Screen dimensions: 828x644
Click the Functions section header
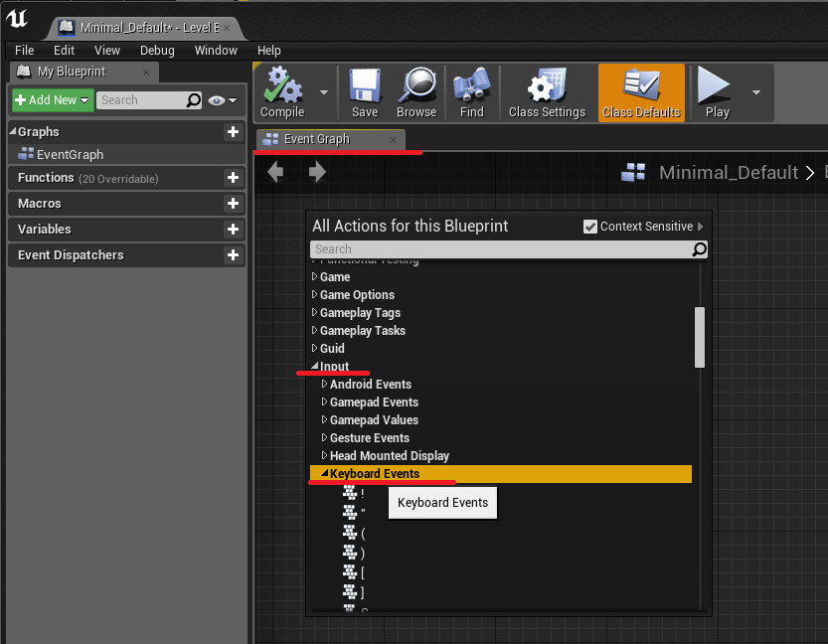pos(127,178)
